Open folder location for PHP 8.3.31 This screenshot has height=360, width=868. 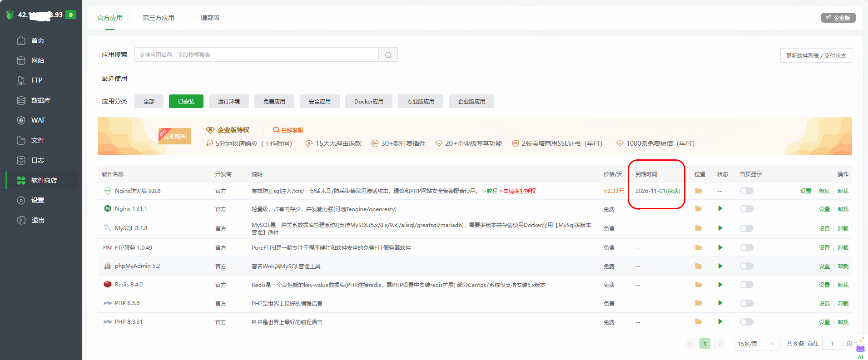pos(698,321)
